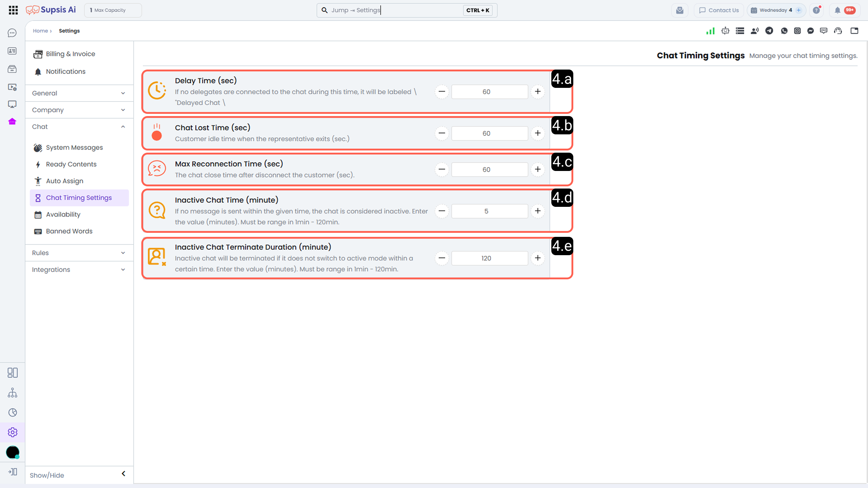868x488 pixels.
Task: Open the screen cast sidebar icon
Action: coord(12,104)
